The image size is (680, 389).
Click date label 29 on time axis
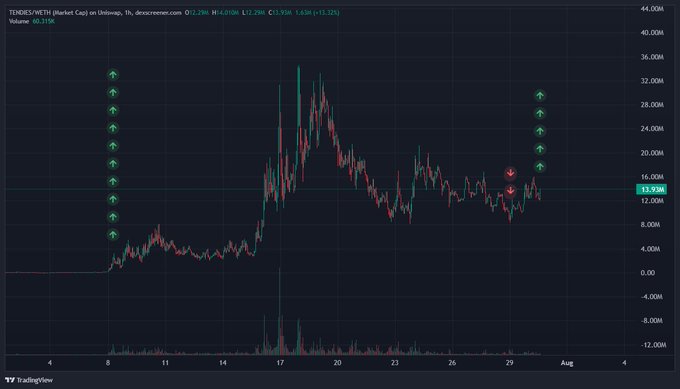tap(510, 363)
